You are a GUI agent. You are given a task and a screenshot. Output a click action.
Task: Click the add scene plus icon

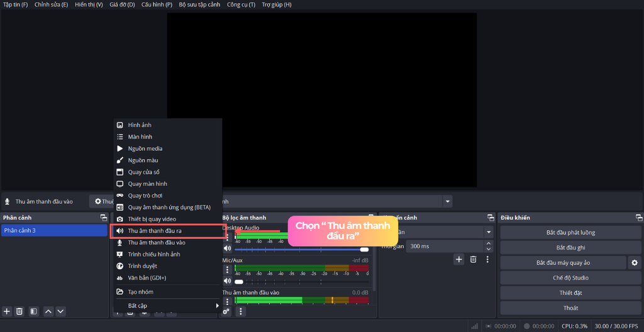7,311
